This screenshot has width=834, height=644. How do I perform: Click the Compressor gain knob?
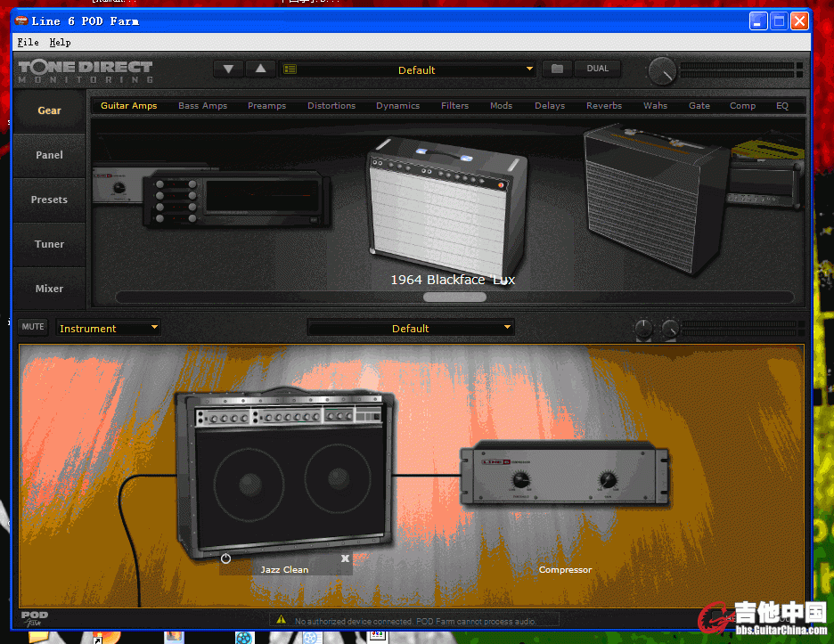608,480
